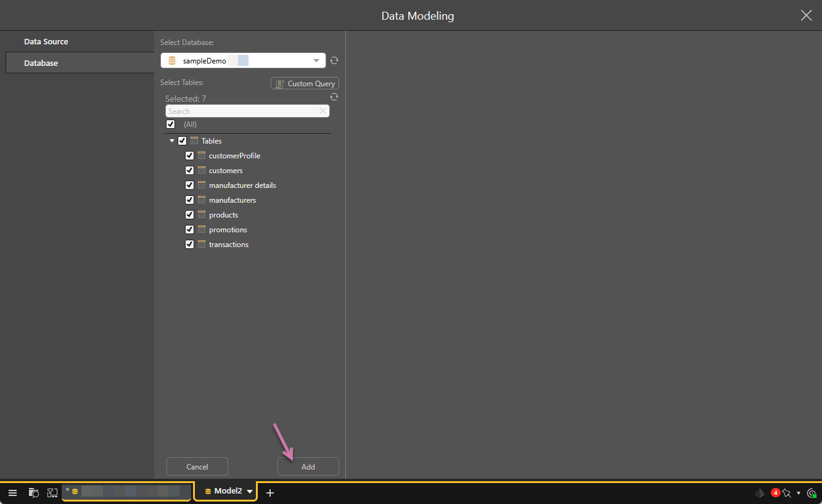Click the Add button
Image resolution: width=822 pixels, height=504 pixels.
[x=308, y=466]
